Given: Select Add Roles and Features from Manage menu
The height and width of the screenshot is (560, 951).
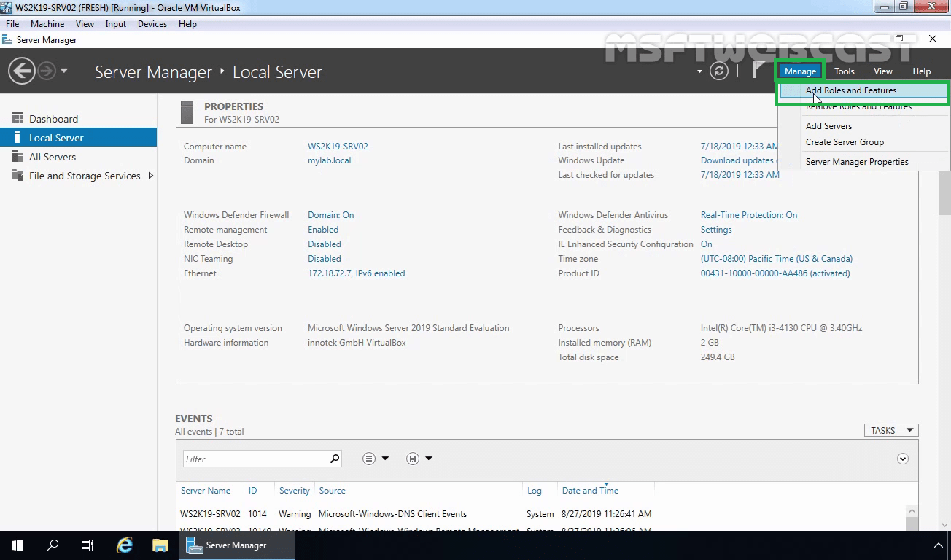Looking at the screenshot, I should (850, 90).
